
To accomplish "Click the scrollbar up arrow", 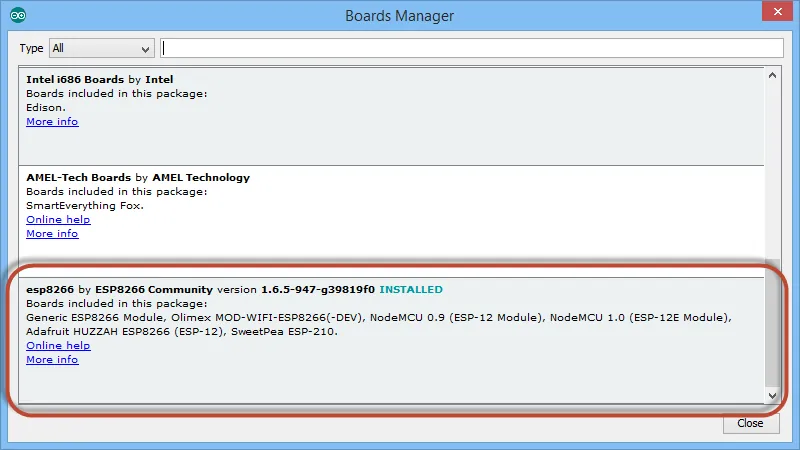I will pyautogui.click(x=772, y=76).
